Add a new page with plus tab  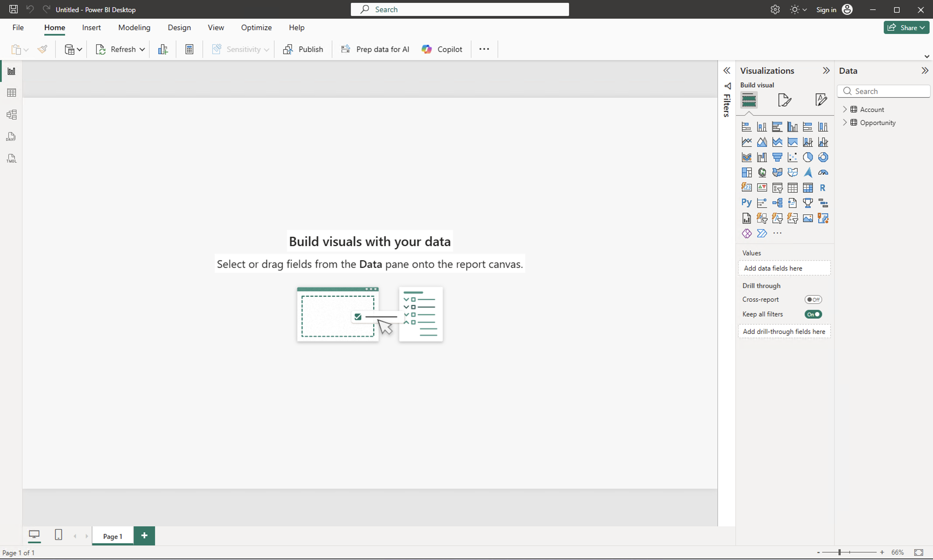(x=144, y=535)
